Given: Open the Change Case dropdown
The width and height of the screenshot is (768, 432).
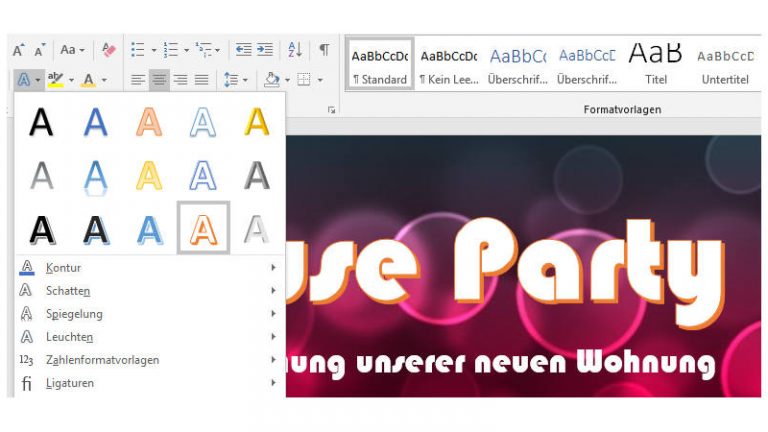Looking at the screenshot, I should [72, 49].
